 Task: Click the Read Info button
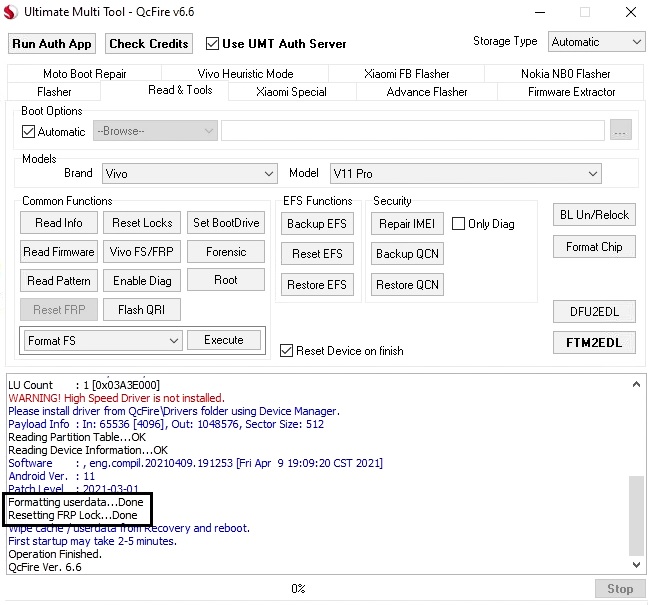(x=59, y=223)
